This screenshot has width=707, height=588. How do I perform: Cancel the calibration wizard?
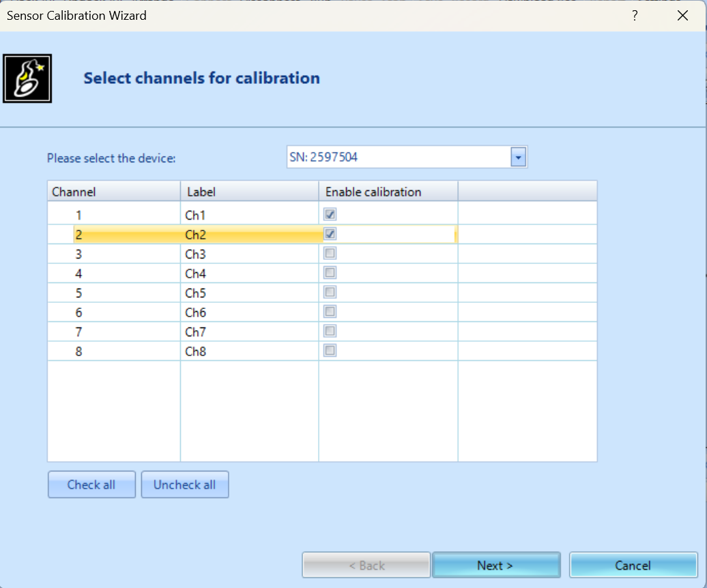click(633, 565)
